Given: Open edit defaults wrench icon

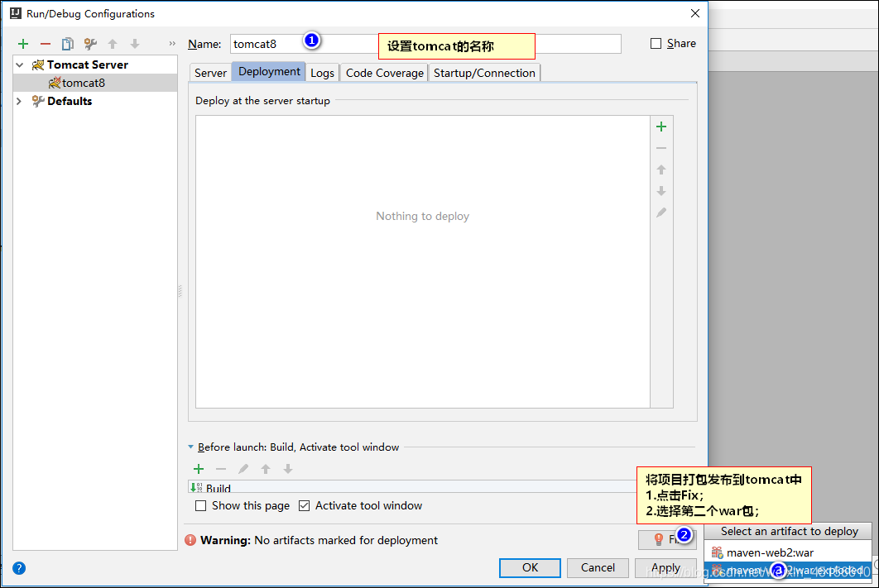Looking at the screenshot, I should pos(90,44).
